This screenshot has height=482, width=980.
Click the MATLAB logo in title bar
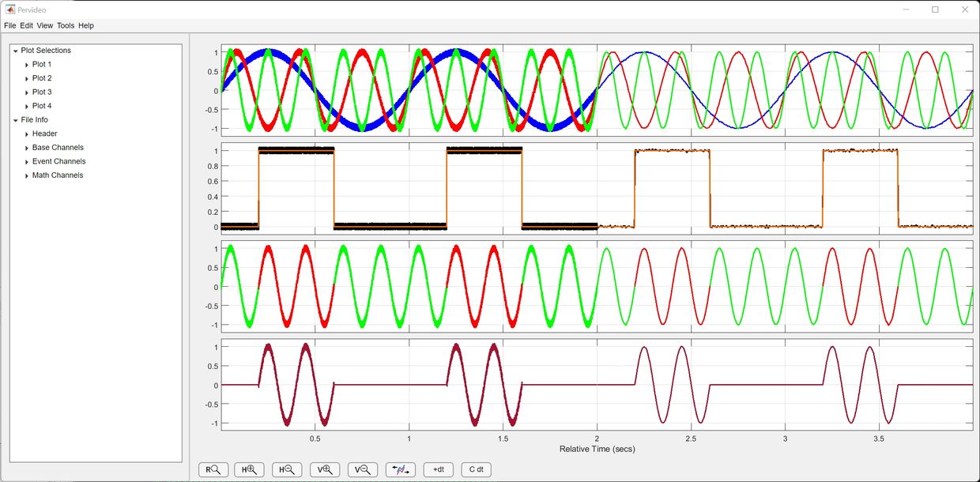tap(10, 9)
